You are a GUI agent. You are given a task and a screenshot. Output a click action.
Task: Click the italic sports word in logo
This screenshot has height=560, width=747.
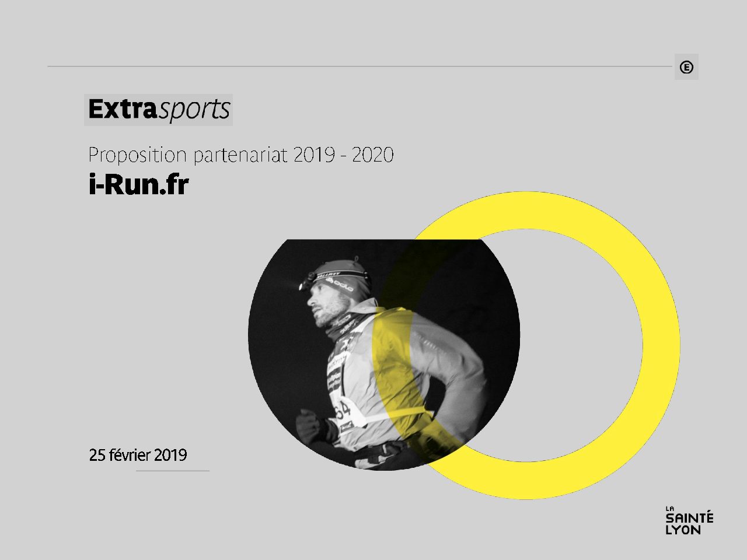click(194, 111)
